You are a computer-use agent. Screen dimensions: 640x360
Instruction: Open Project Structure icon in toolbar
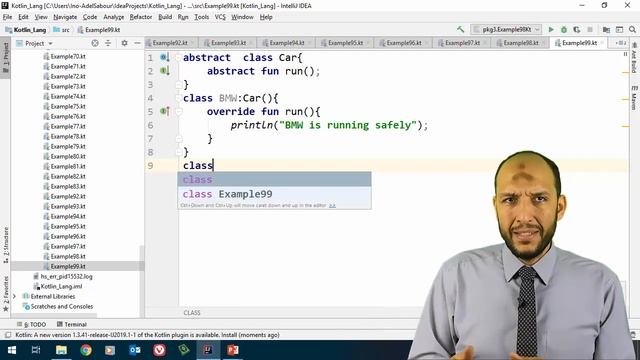coord(606,29)
